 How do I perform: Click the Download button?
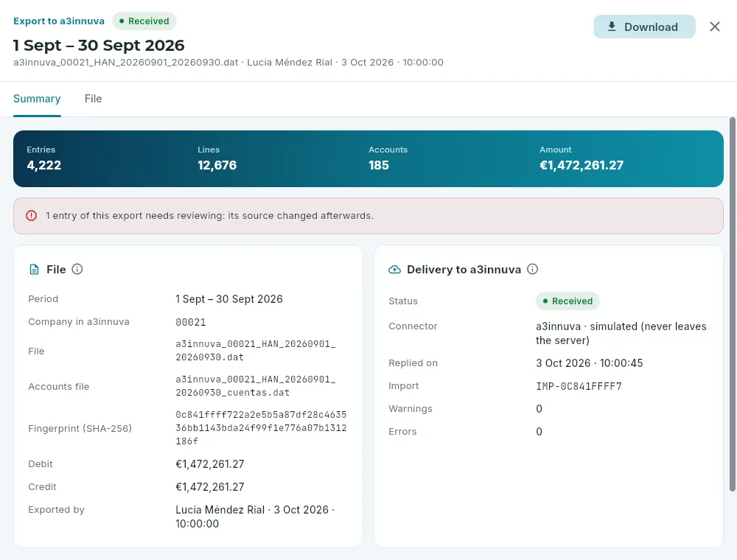pyautogui.click(x=644, y=27)
